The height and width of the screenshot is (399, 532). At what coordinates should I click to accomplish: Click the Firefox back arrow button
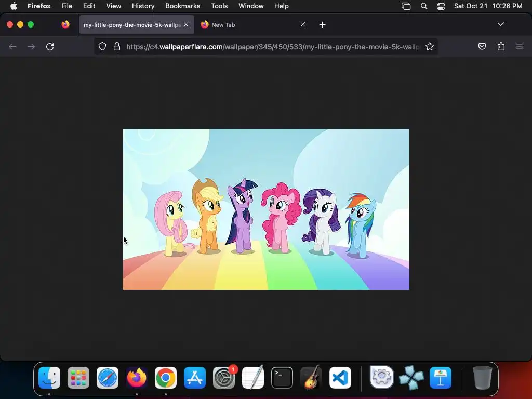coord(12,46)
